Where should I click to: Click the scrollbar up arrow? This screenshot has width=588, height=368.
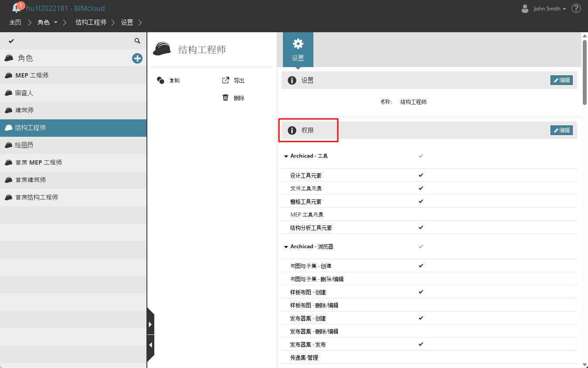(x=585, y=36)
